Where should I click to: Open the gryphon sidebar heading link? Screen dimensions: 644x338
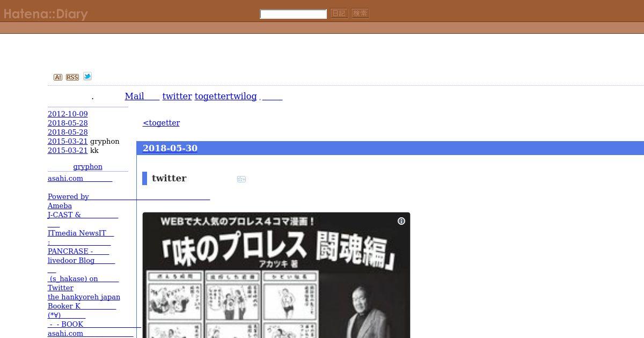(87, 166)
